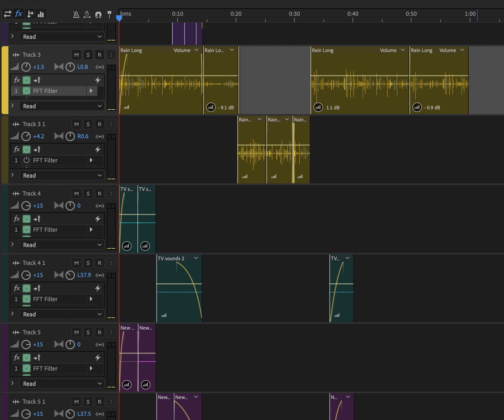The height and width of the screenshot is (420, 504).
Task: Click the Track 3 1 volume value +4.2
Action: [39, 136]
